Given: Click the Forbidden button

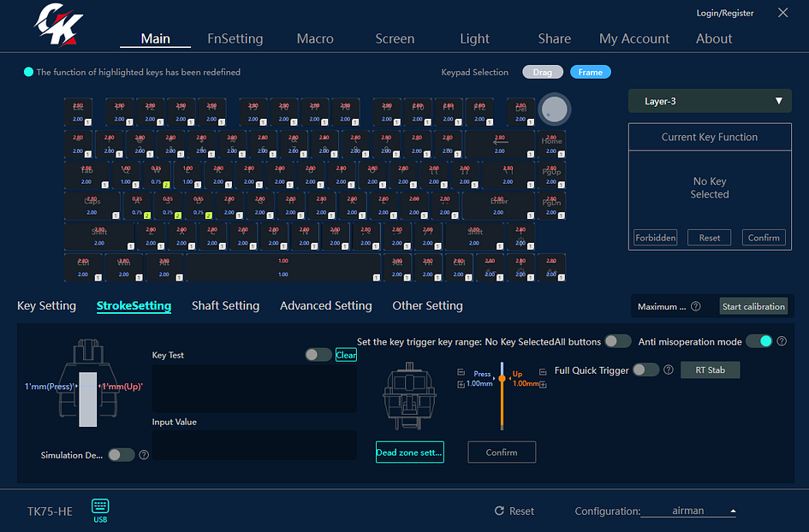Looking at the screenshot, I should click(x=655, y=238).
